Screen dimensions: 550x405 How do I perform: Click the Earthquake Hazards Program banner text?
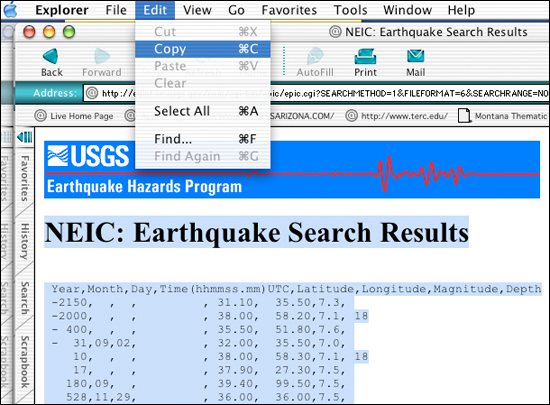(145, 187)
